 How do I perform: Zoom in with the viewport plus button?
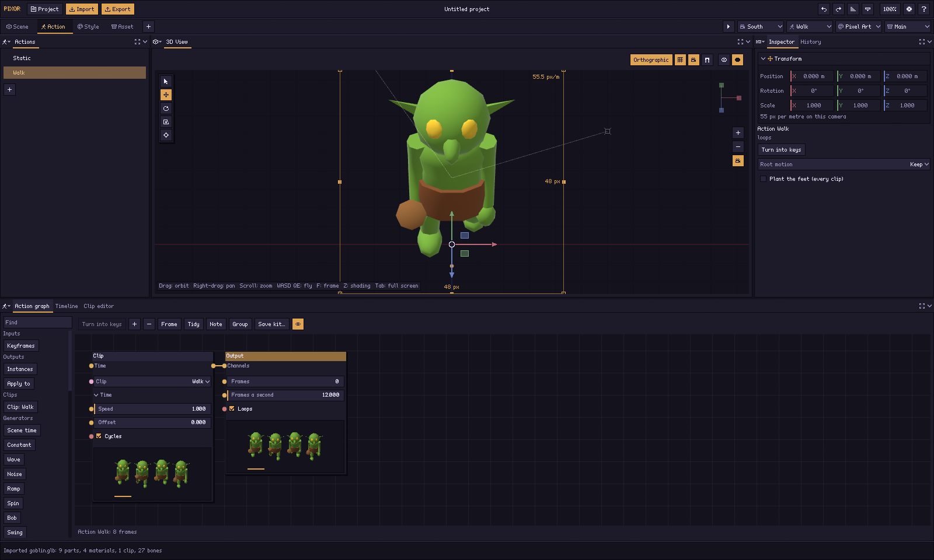click(x=738, y=133)
